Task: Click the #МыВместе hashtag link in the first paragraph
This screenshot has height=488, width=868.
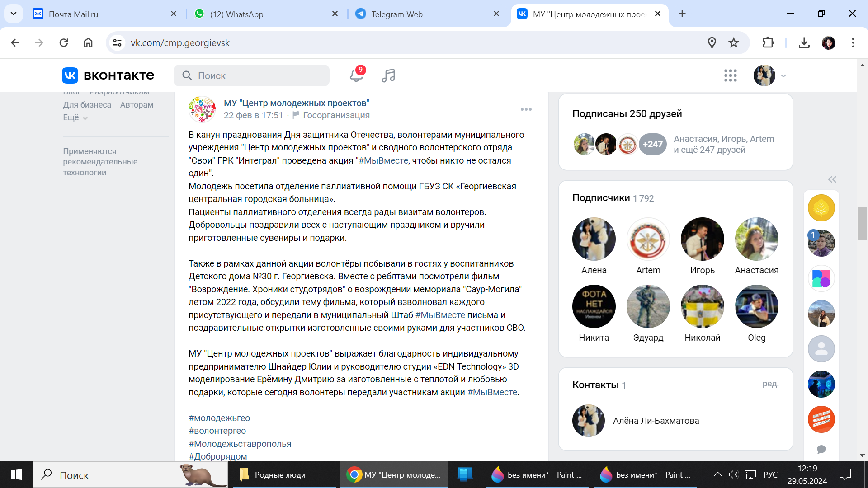Action: 383,160
